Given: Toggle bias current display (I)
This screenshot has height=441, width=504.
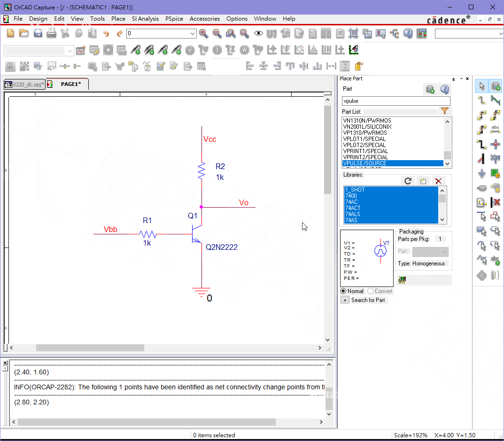Looking at the screenshot, I should pos(217,50).
